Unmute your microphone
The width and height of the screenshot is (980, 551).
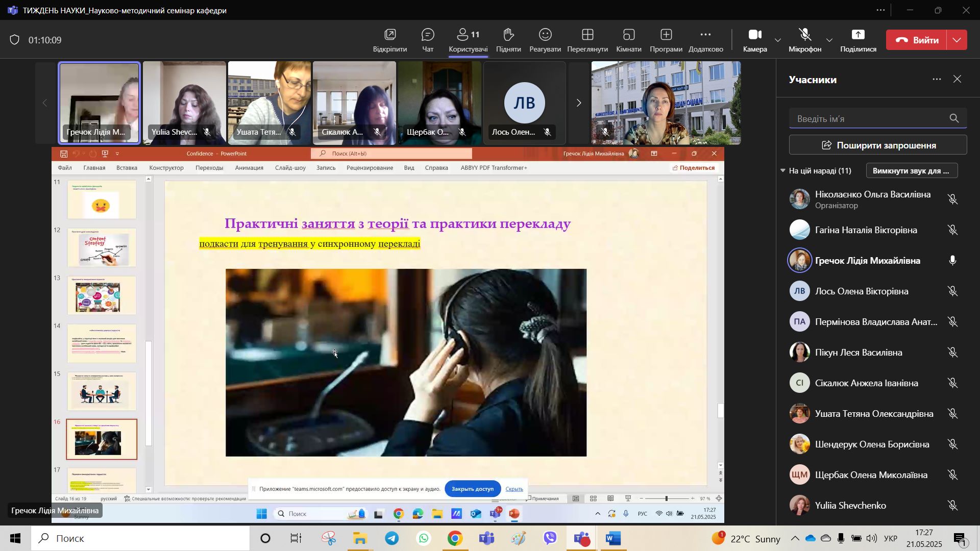point(805,40)
